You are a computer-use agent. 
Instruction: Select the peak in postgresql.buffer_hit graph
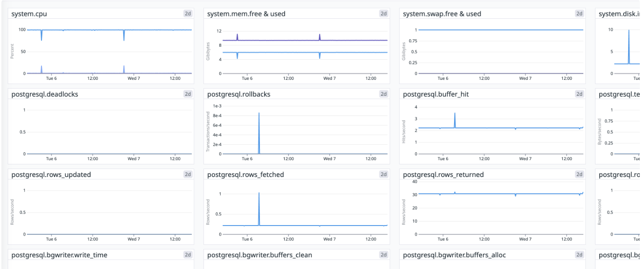click(x=455, y=113)
